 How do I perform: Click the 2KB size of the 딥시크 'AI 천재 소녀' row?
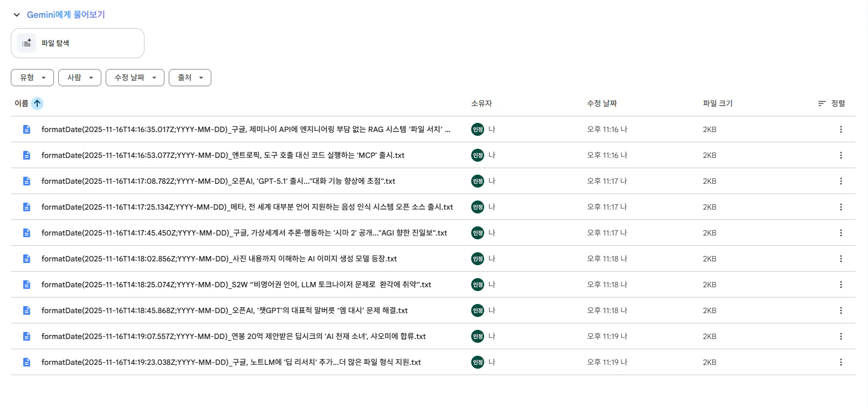(x=709, y=336)
